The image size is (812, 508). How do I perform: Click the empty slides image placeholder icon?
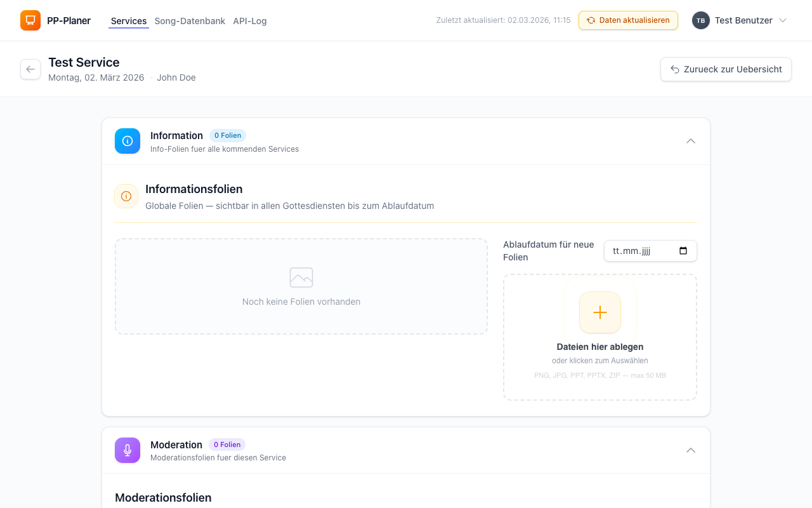[301, 277]
